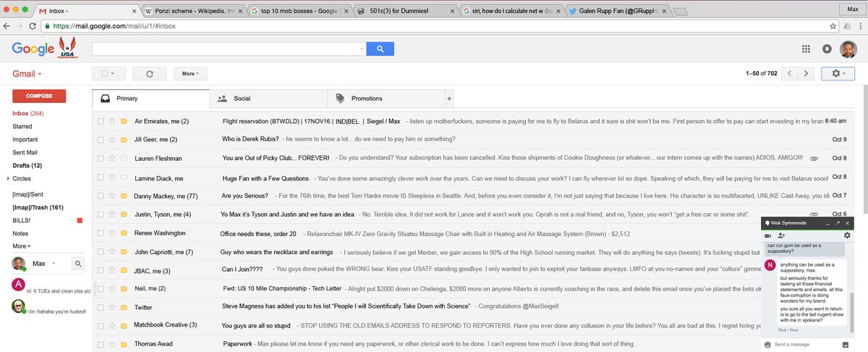Star the Renee Washington email
The width and height of the screenshot is (868, 352).
(112, 233)
